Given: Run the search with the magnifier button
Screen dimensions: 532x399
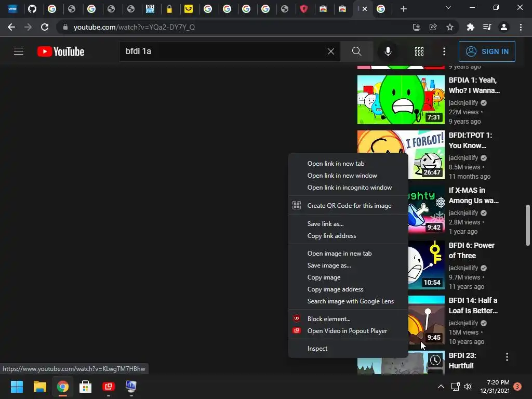Looking at the screenshot, I should coord(356,51).
